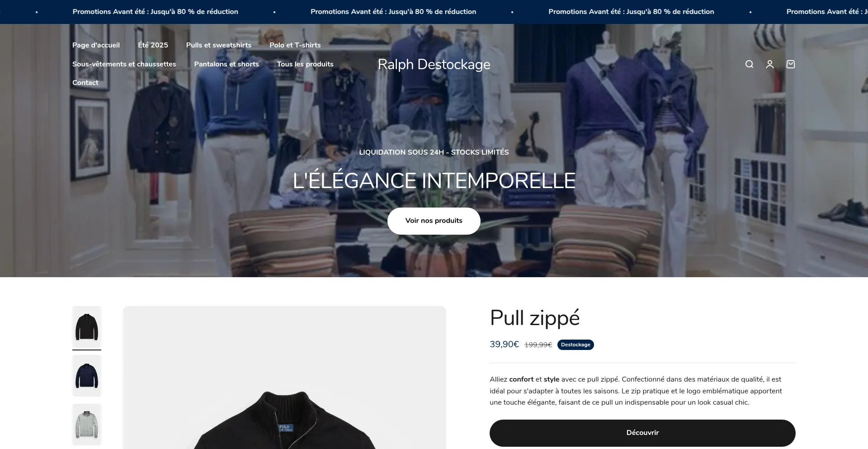This screenshot has width=868, height=449.
Task: Select the grey zip sweater thumbnail
Action: pyautogui.click(x=87, y=425)
